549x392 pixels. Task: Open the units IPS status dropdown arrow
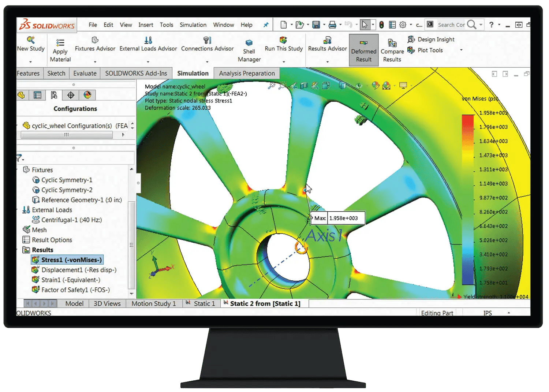[509, 313]
